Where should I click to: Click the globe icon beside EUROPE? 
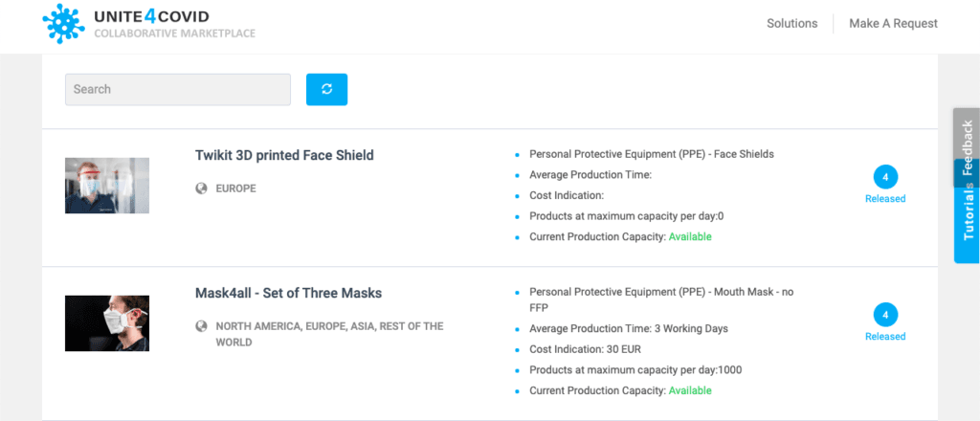coord(201,188)
